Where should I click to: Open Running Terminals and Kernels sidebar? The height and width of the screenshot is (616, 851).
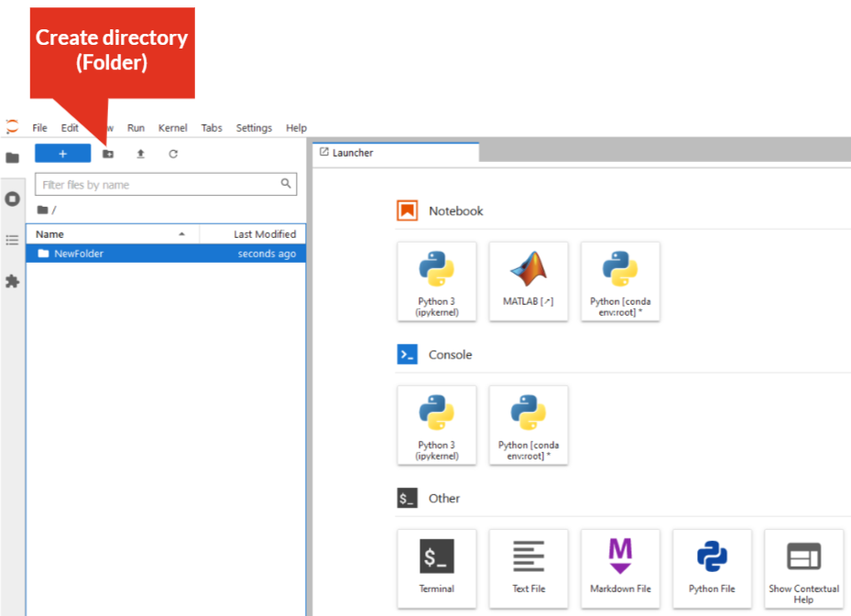point(13,199)
